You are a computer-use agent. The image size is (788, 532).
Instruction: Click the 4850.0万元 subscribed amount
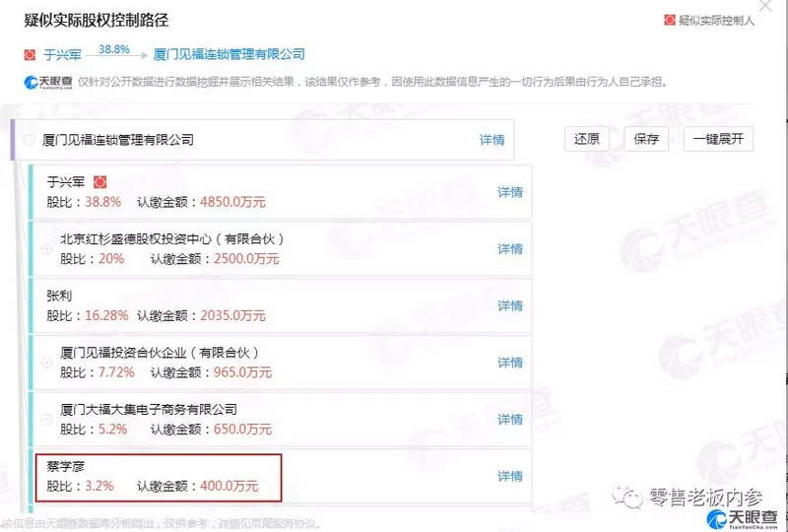click(x=232, y=202)
